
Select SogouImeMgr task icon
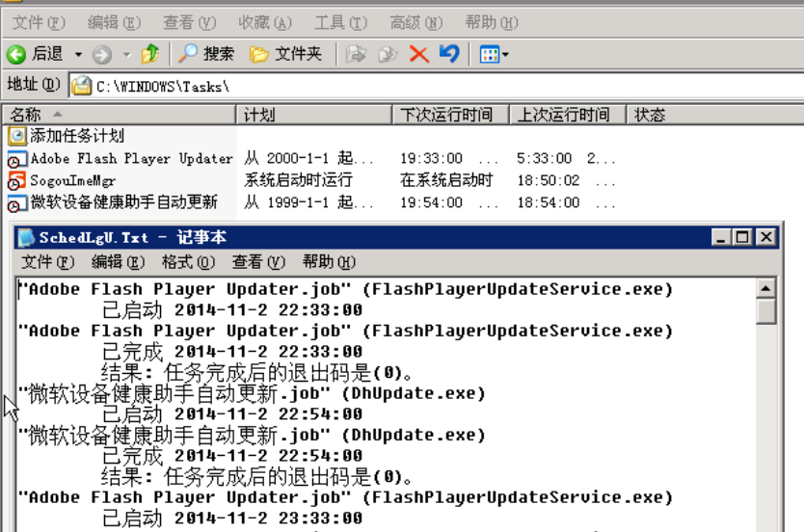point(17,181)
